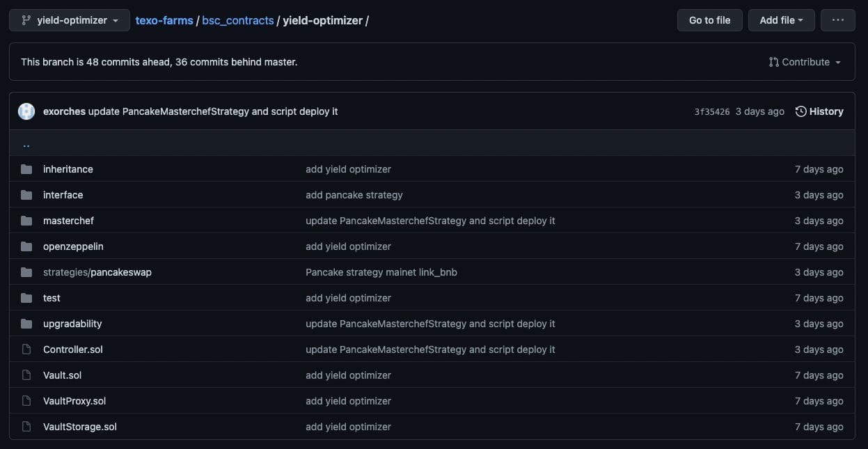Open the exorches author link
The width and height of the screenshot is (868, 449).
(x=64, y=111)
